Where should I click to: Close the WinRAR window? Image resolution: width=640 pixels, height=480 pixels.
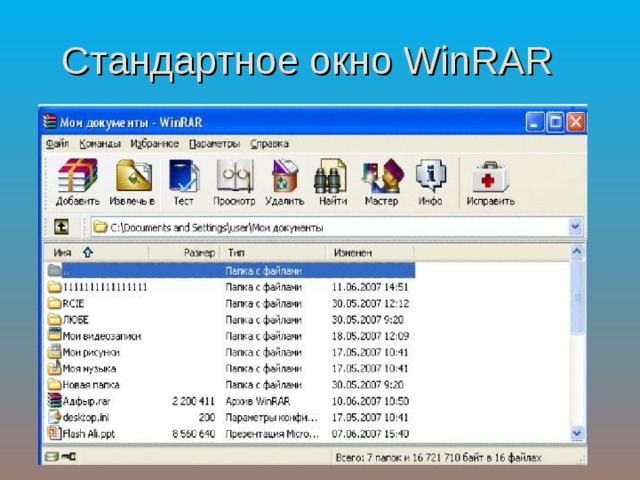tap(576, 122)
